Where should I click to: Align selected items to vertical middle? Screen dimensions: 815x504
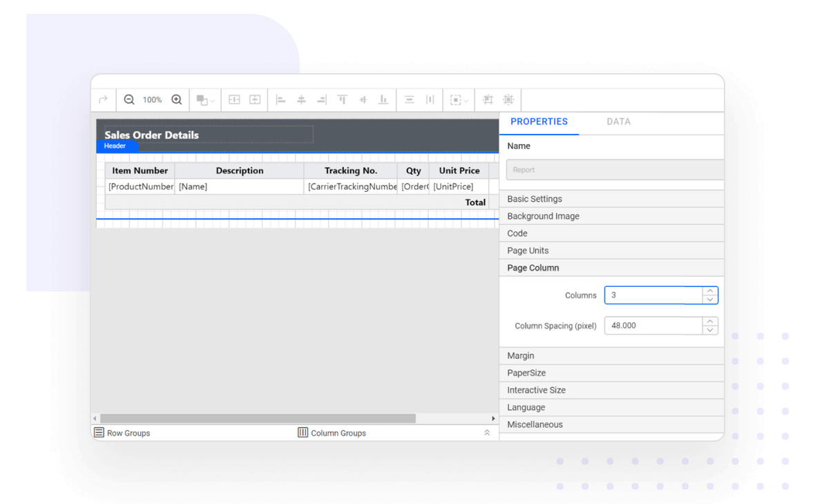tap(363, 99)
